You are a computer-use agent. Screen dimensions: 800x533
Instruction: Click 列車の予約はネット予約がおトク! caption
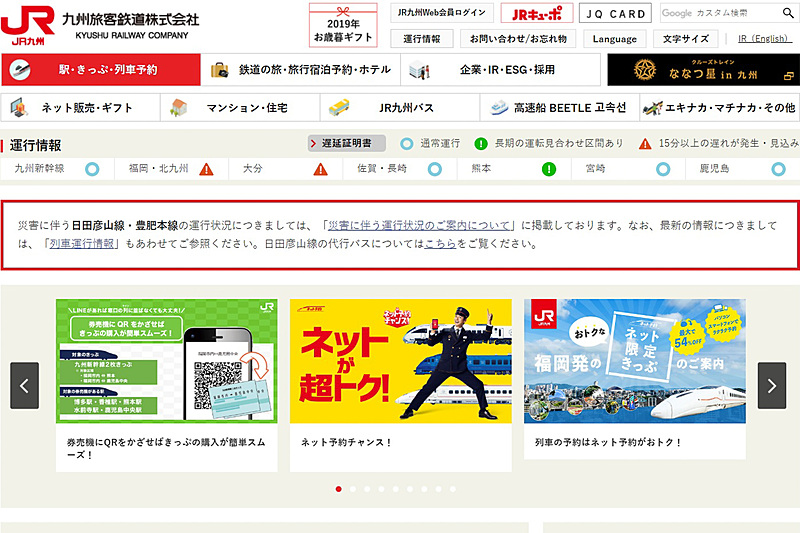pos(608,442)
